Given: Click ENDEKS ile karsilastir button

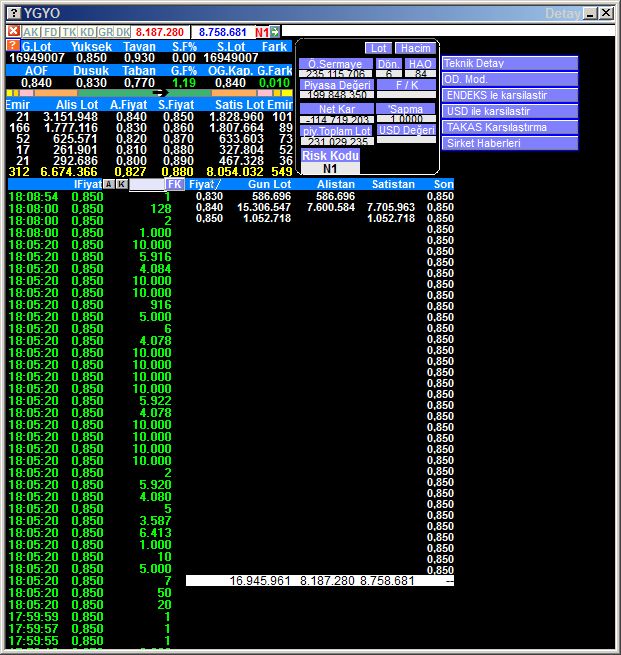Looking at the screenshot, I should 510,95.
